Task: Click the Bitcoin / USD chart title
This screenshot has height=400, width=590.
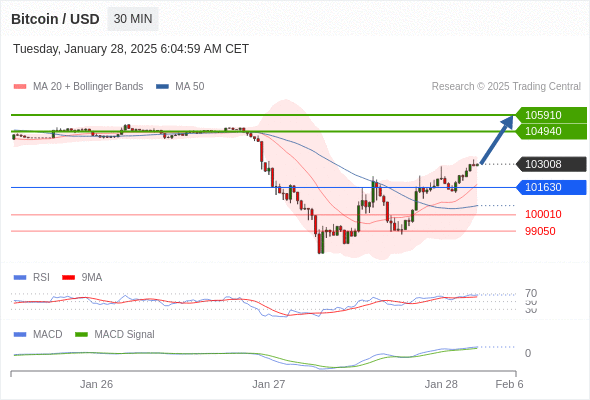Action: click(x=55, y=19)
